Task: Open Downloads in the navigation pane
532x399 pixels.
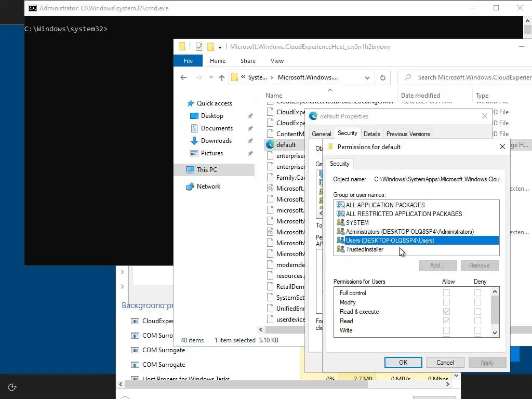Action: pos(216,140)
